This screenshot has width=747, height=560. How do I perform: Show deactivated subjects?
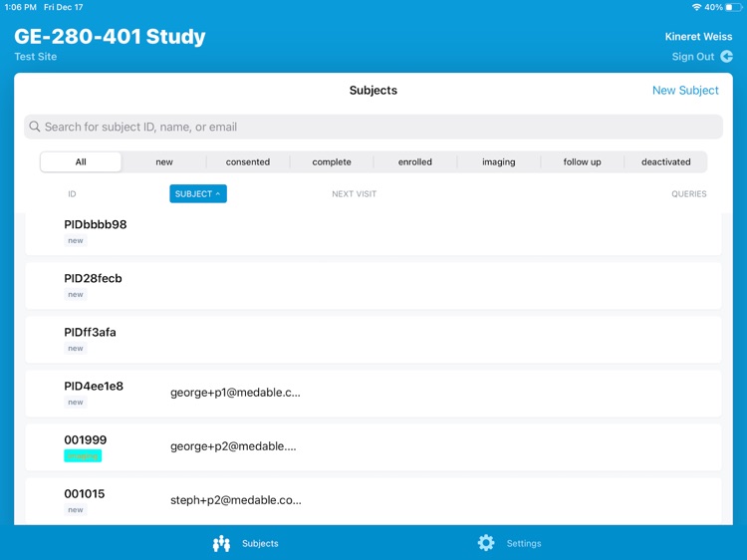[x=666, y=162]
